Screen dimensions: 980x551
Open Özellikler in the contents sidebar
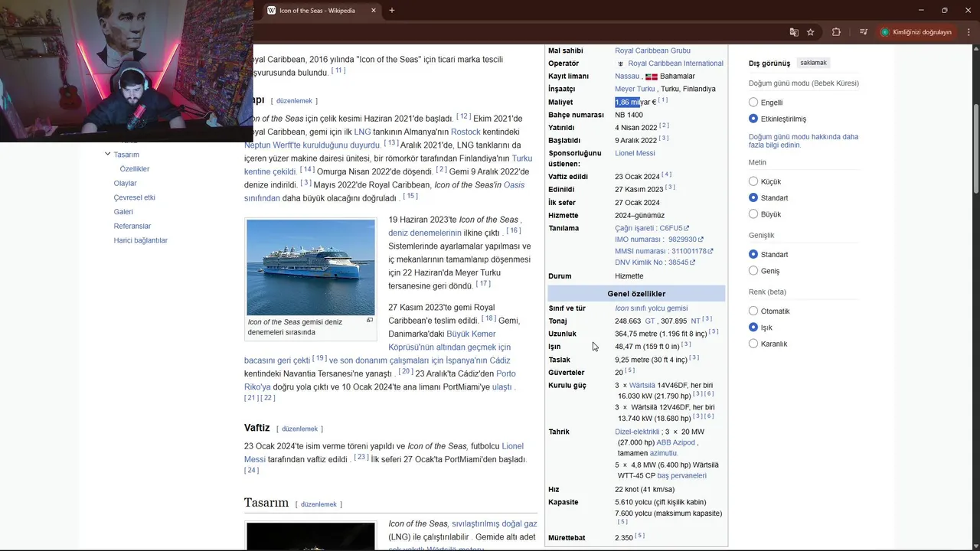pyautogui.click(x=135, y=169)
